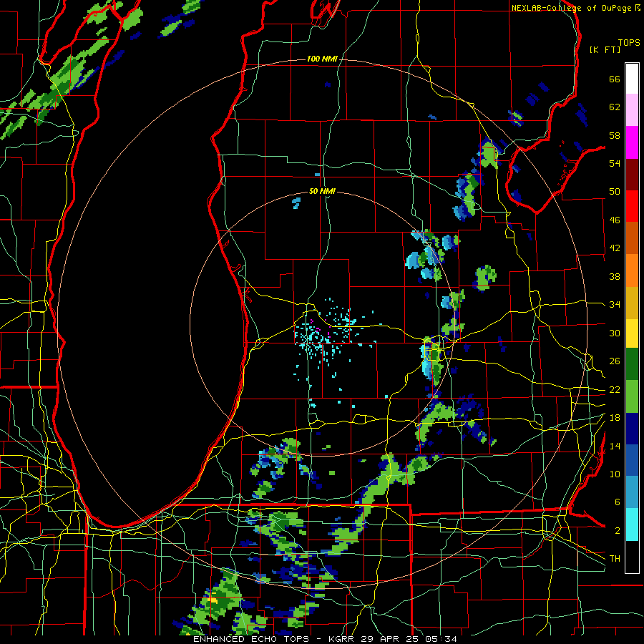Click the 100 NMI range ring label
Viewport: 644px width, 644px height.
coord(322,59)
